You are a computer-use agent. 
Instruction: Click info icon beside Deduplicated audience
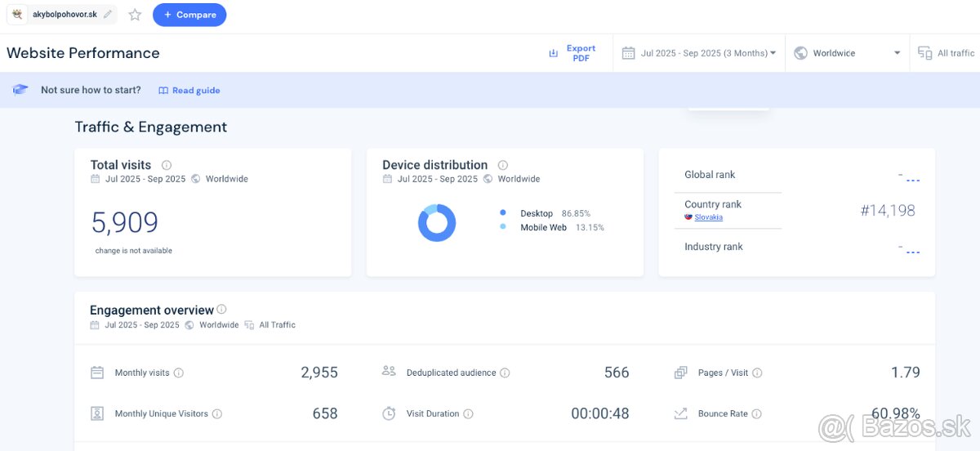(x=505, y=373)
